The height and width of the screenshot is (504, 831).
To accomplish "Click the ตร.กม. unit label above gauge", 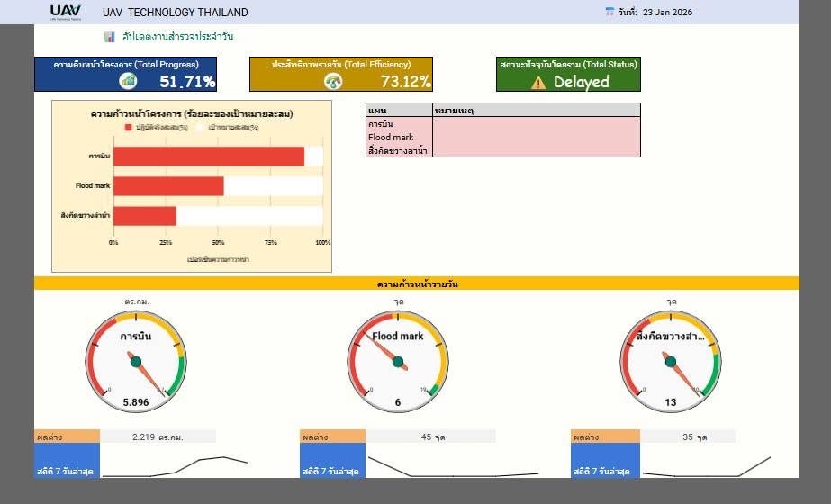I will click(137, 301).
